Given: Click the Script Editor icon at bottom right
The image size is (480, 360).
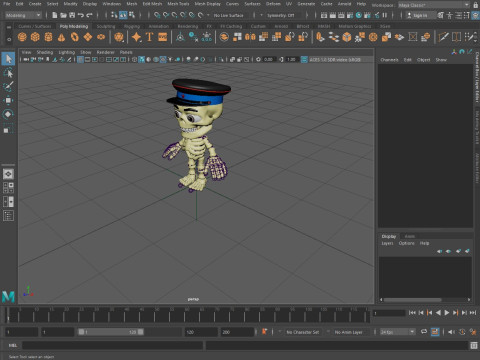Looking at the screenshot, I should pos(474,345).
